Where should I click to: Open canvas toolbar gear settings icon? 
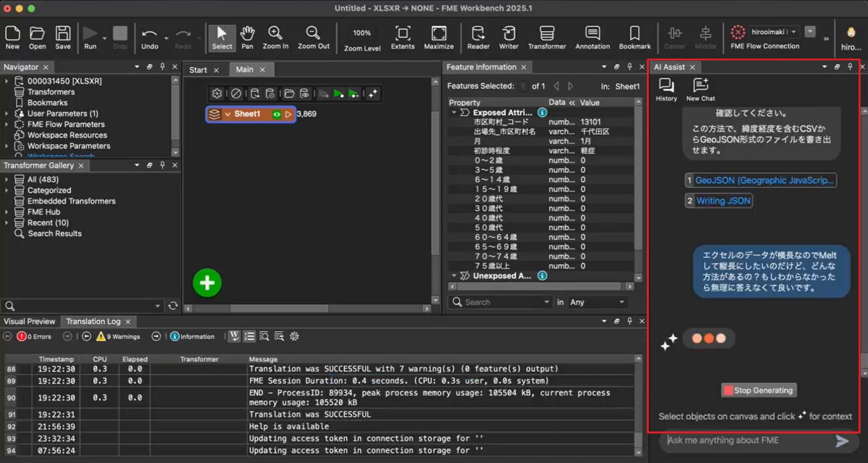click(217, 94)
